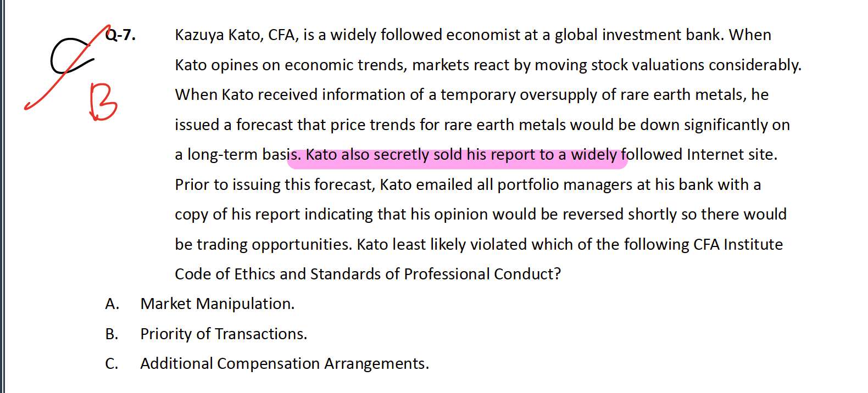Screen dimensions: 868x393
Task: Click the Market Manipulation answer text
Action: pyautogui.click(x=218, y=304)
